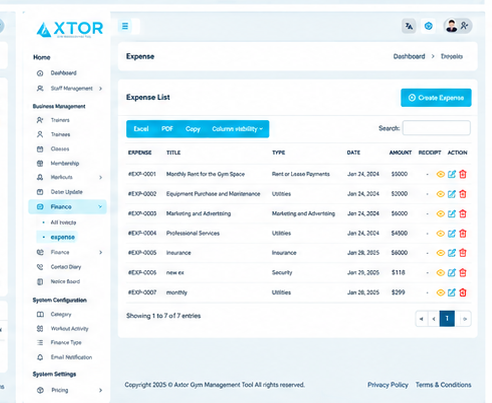View expense #EXP-0002 with eye icon

click(441, 194)
